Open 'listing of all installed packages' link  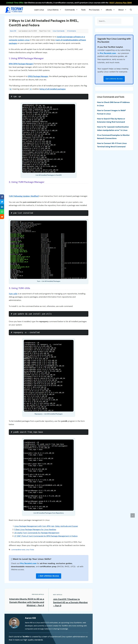coord(52,89)
